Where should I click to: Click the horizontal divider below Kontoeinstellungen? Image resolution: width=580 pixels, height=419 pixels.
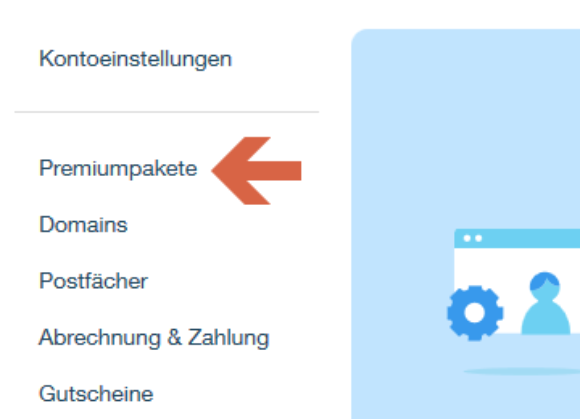click(x=167, y=112)
